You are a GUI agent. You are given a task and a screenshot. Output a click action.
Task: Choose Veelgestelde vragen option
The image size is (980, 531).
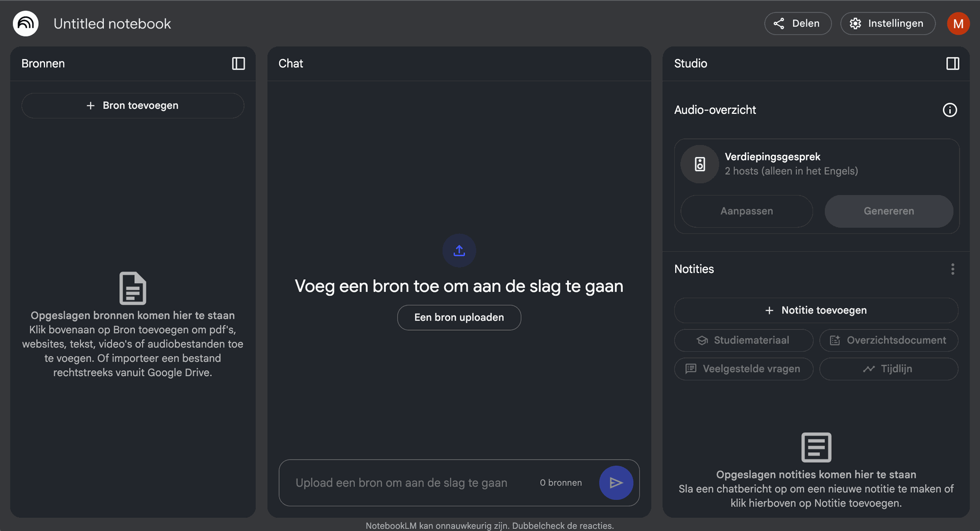coord(743,369)
